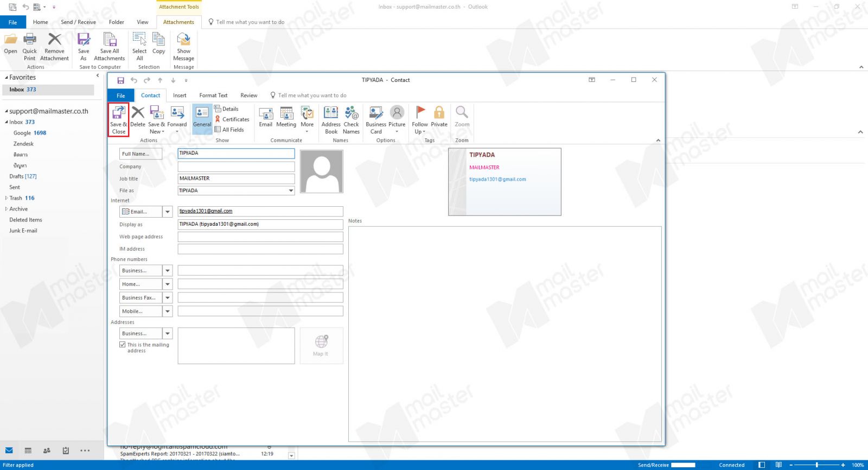This screenshot has height=470, width=868.
Task: Click save icon in contact title bar
Action: 120,80
